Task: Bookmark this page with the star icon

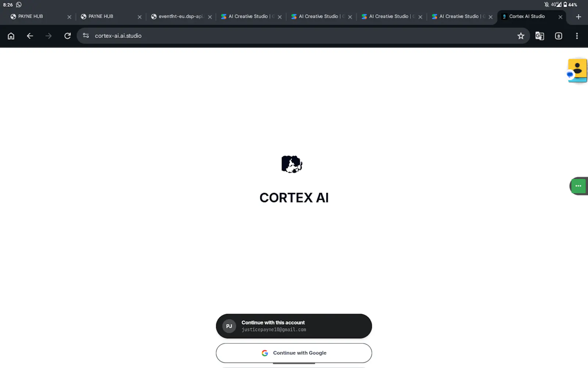Action: (521, 36)
